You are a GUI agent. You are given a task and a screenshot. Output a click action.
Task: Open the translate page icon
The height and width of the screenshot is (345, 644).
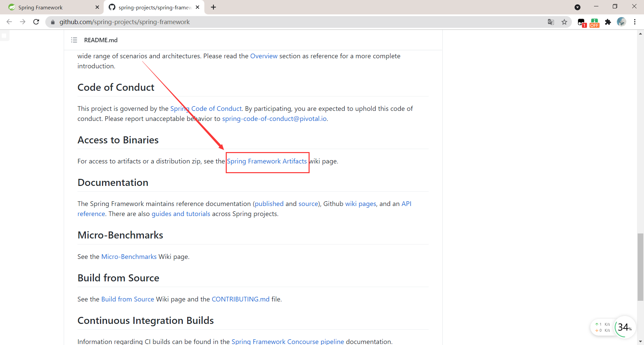tap(551, 22)
